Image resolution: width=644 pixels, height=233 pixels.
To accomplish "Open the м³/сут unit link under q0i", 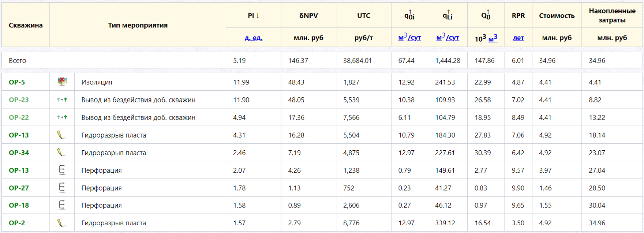I will coord(409,37).
